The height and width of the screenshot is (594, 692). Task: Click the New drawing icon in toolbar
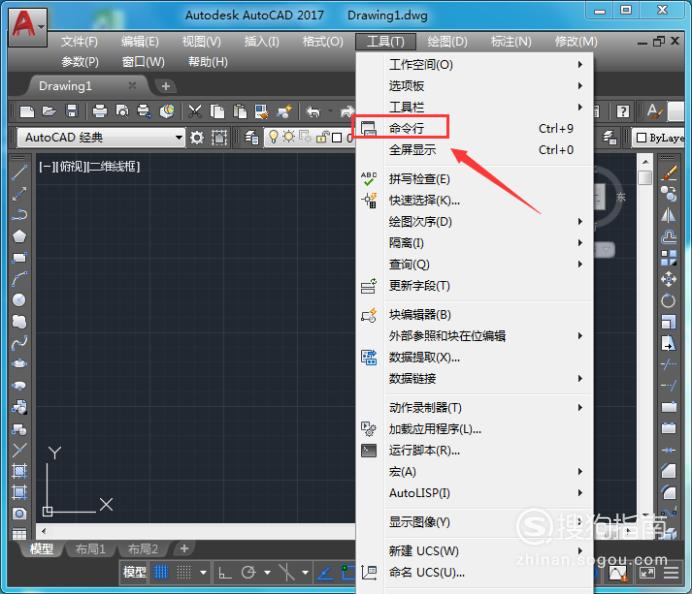point(27,112)
